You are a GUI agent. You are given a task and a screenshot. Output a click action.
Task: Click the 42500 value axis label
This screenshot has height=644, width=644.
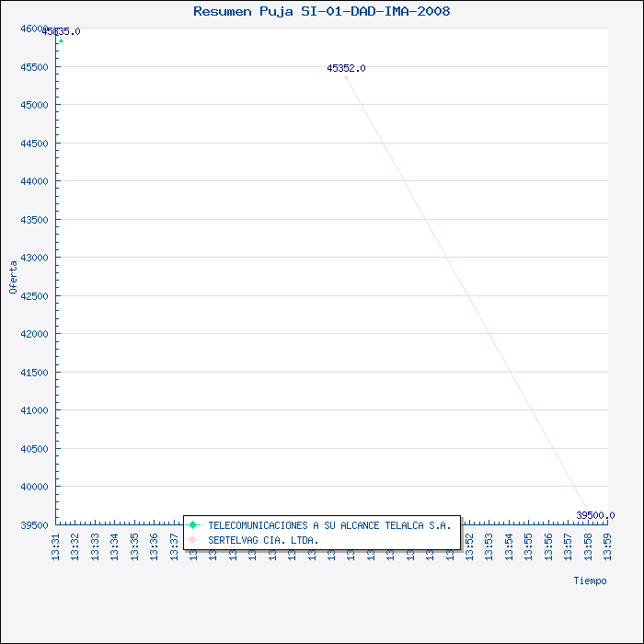[x=34, y=296]
